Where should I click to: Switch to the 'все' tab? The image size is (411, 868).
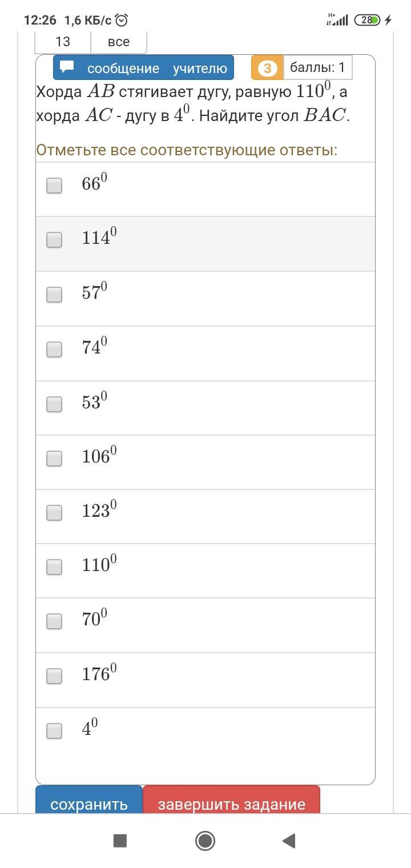coord(119,42)
